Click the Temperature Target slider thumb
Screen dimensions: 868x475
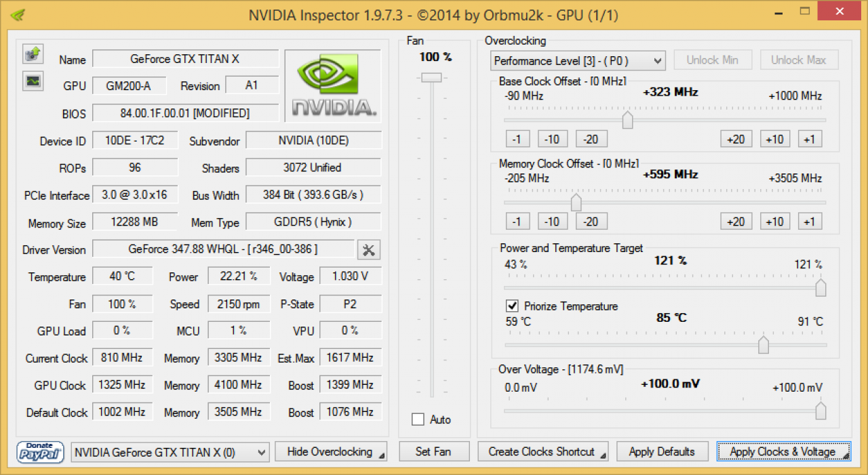click(x=764, y=344)
